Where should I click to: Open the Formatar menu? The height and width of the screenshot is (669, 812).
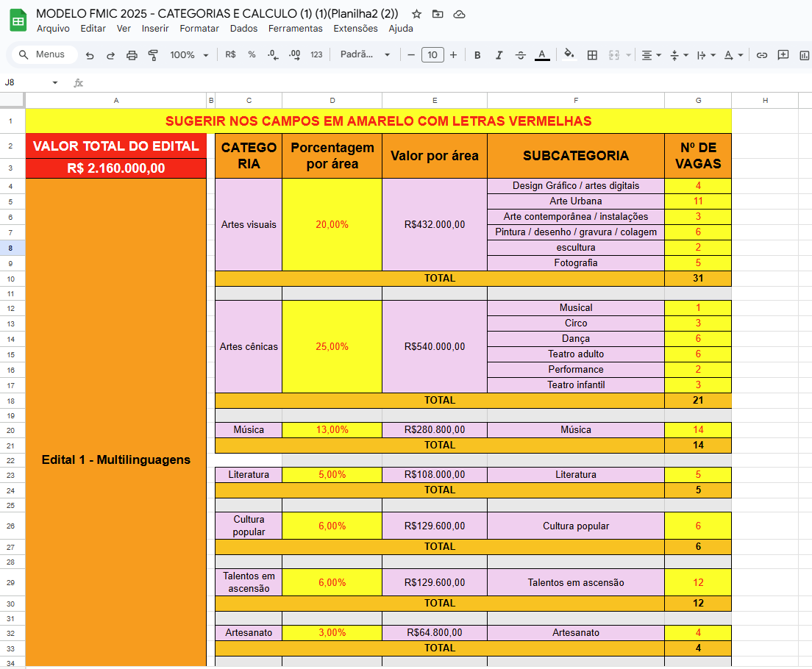tap(199, 29)
